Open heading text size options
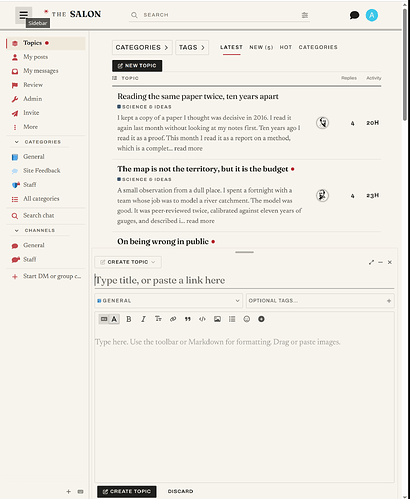This screenshot has height=499, width=410. [158, 319]
